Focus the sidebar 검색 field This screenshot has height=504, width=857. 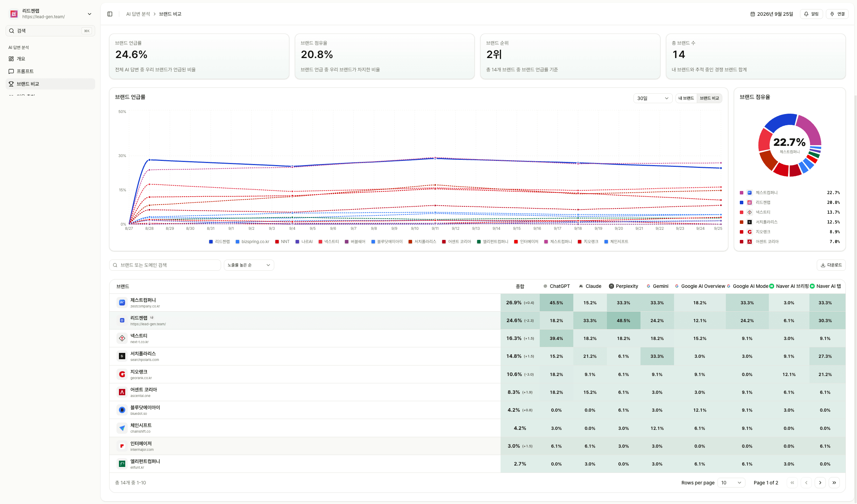[x=50, y=31]
